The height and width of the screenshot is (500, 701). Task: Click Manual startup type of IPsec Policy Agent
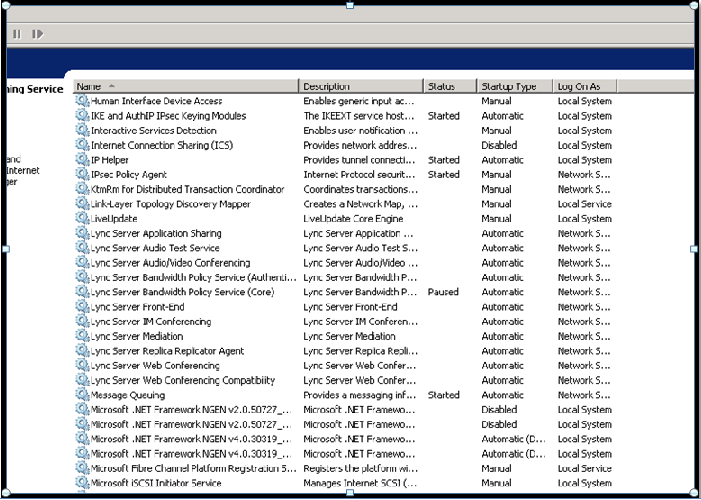click(497, 175)
